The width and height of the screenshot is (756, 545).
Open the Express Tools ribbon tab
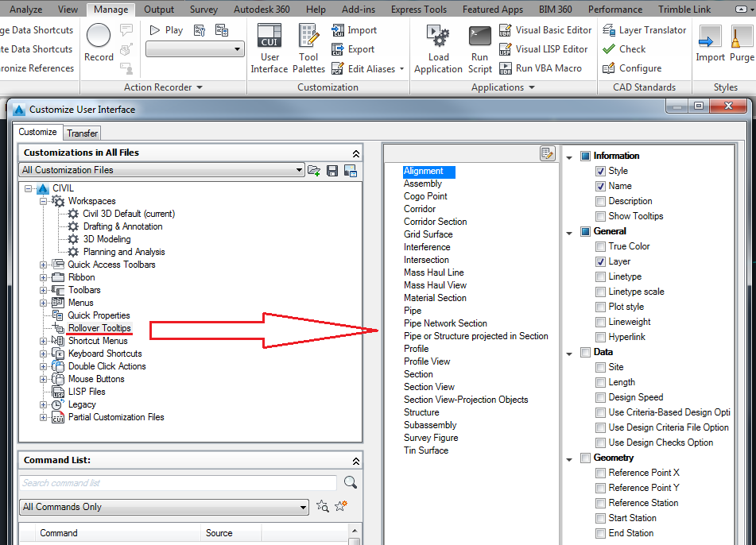point(418,10)
